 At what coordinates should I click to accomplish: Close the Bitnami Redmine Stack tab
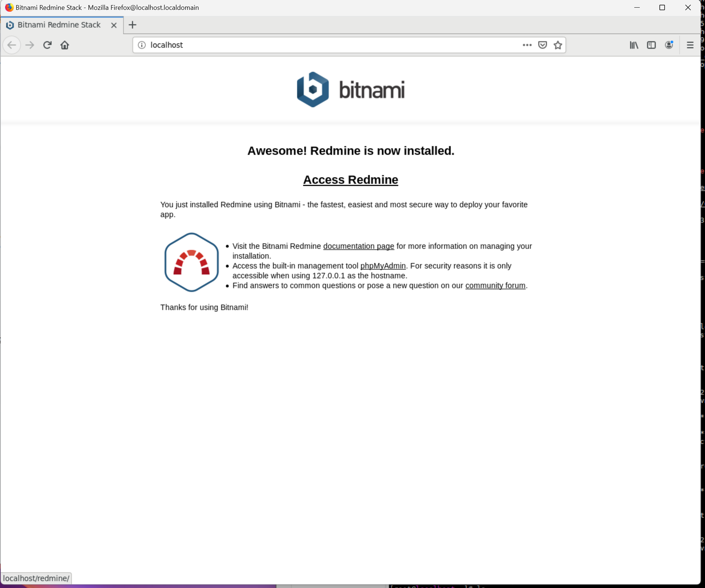pyautogui.click(x=114, y=25)
